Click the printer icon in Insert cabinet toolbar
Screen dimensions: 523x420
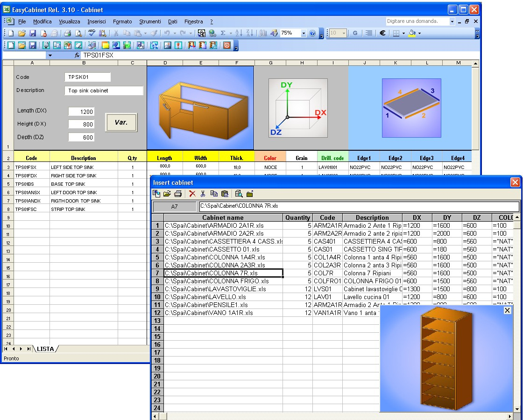(178, 194)
